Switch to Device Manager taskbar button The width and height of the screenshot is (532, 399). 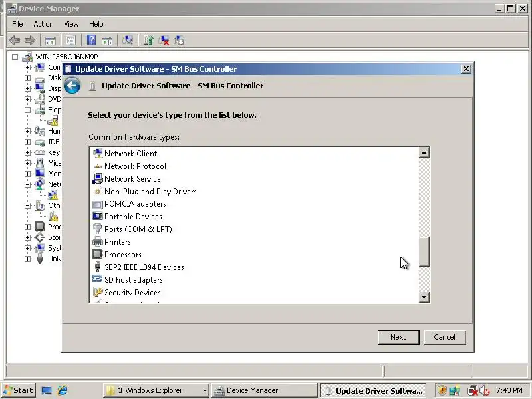coord(264,390)
